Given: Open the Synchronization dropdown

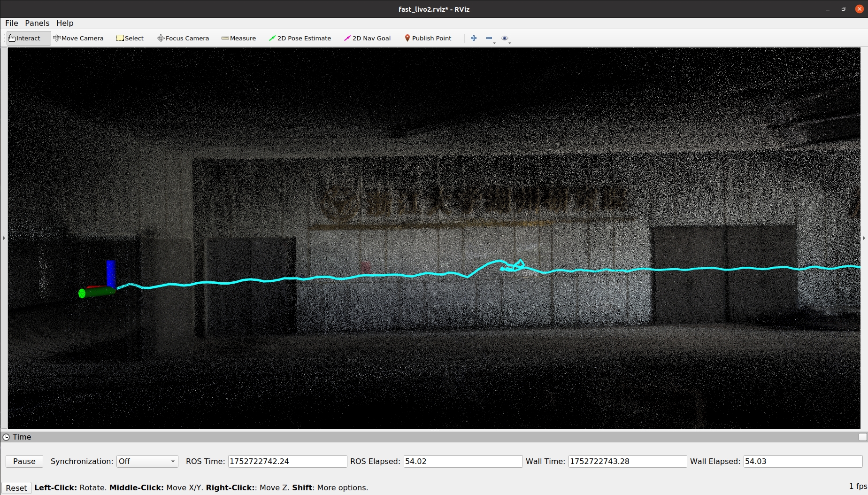Looking at the screenshot, I should tap(147, 461).
